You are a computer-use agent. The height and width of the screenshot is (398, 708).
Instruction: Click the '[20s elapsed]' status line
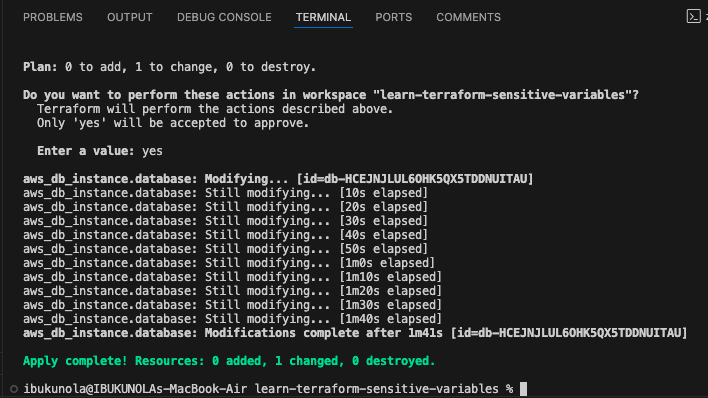pyautogui.click(x=225, y=207)
